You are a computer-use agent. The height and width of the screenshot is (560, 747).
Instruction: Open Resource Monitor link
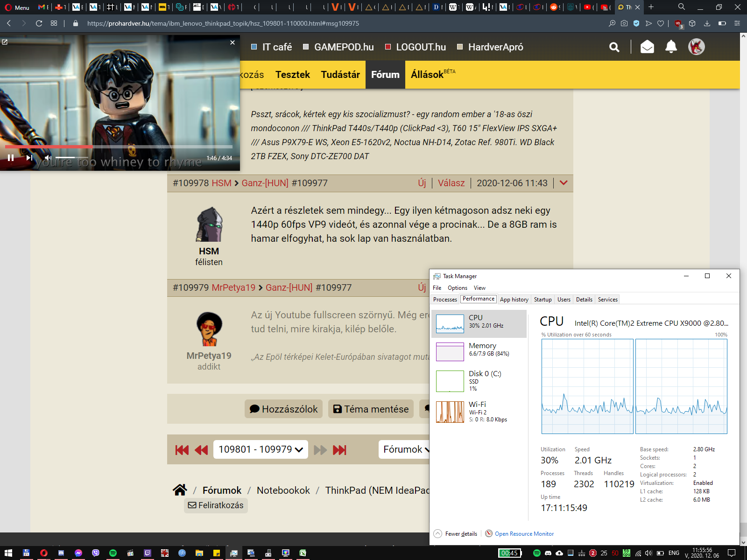(x=524, y=533)
